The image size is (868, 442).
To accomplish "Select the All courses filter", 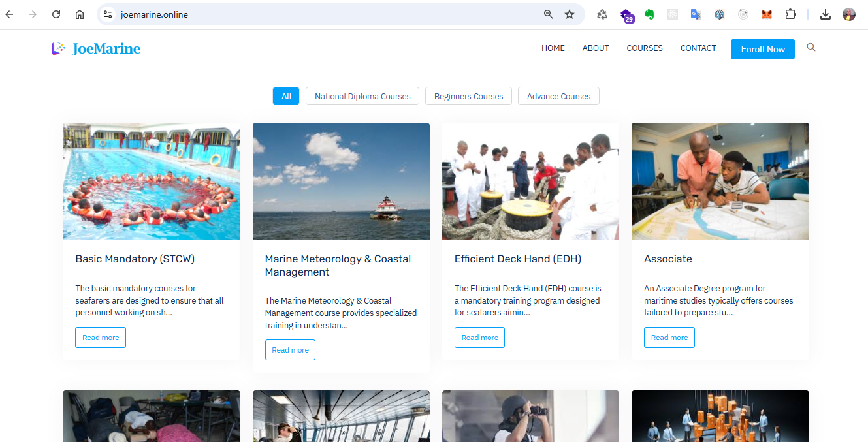I will click(x=286, y=96).
